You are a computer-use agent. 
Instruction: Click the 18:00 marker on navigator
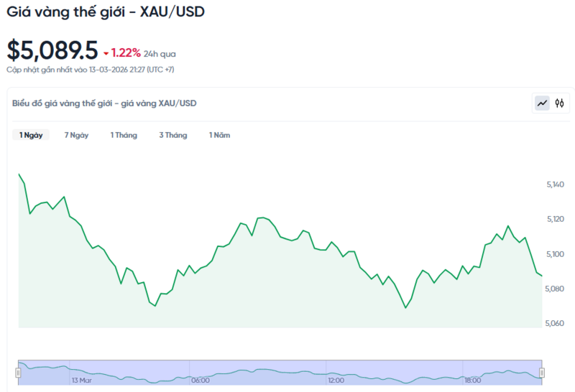point(472,380)
